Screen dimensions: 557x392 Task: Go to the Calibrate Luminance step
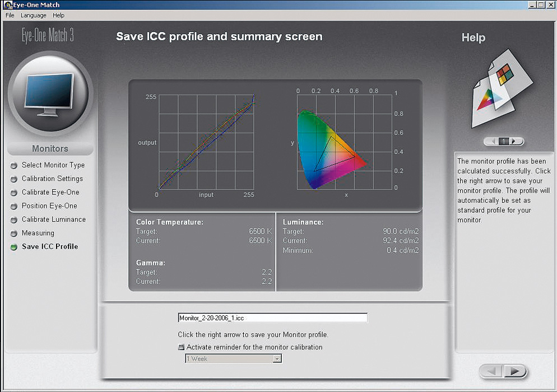[x=54, y=220]
